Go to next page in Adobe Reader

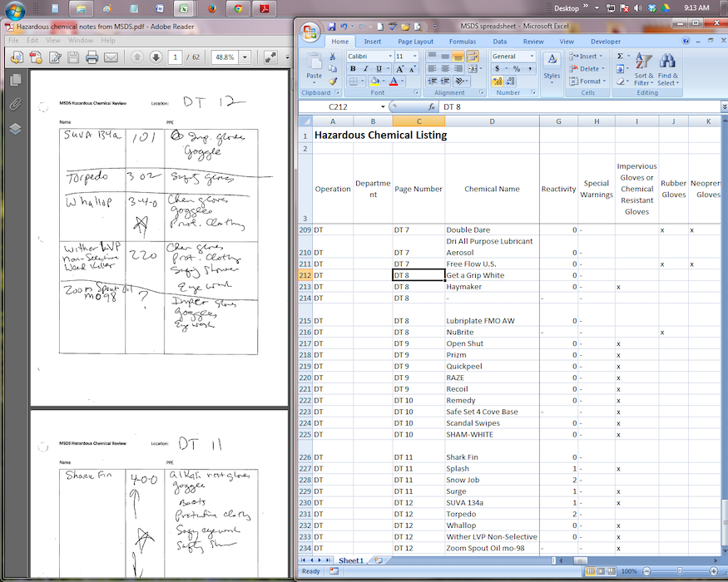click(x=156, y=57)
